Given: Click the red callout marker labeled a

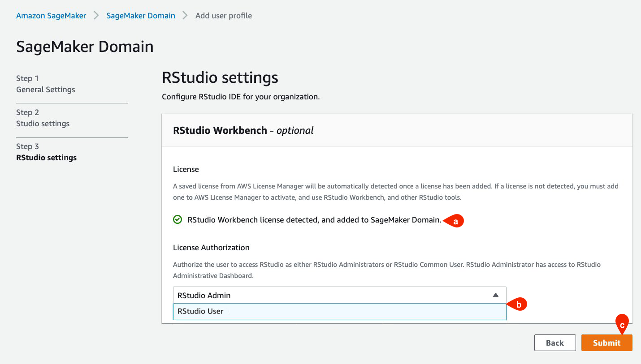Looking at the screenshot, I should 455,221.
